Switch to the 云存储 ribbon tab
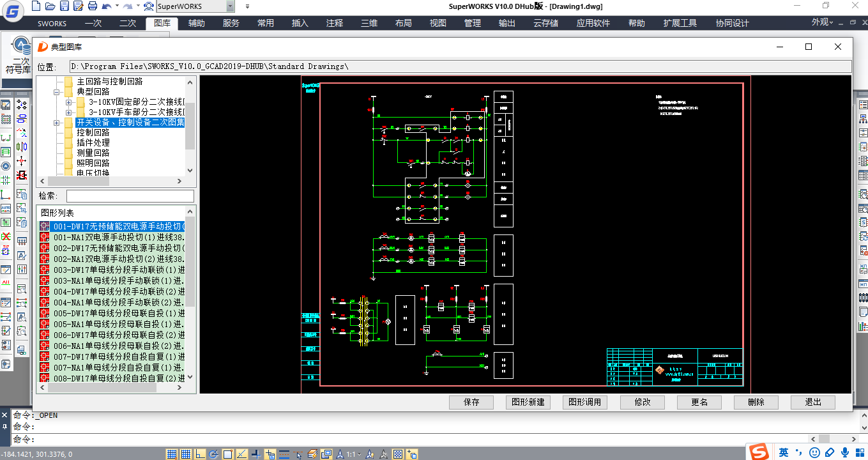Image resolution: width=868 pixels, height=460 pixels. [x=545, y=23]
